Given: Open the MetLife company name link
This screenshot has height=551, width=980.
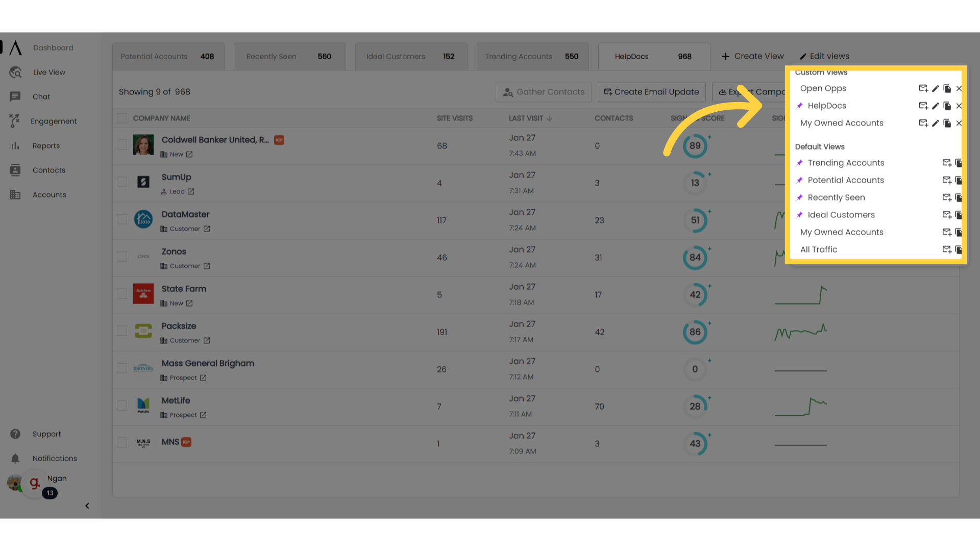Looking at the screenshot, I should click(x=176, y=400).
